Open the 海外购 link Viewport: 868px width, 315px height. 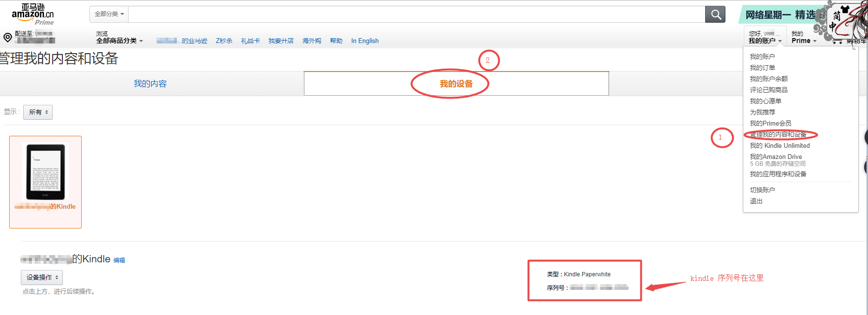[x=312, y=41]
